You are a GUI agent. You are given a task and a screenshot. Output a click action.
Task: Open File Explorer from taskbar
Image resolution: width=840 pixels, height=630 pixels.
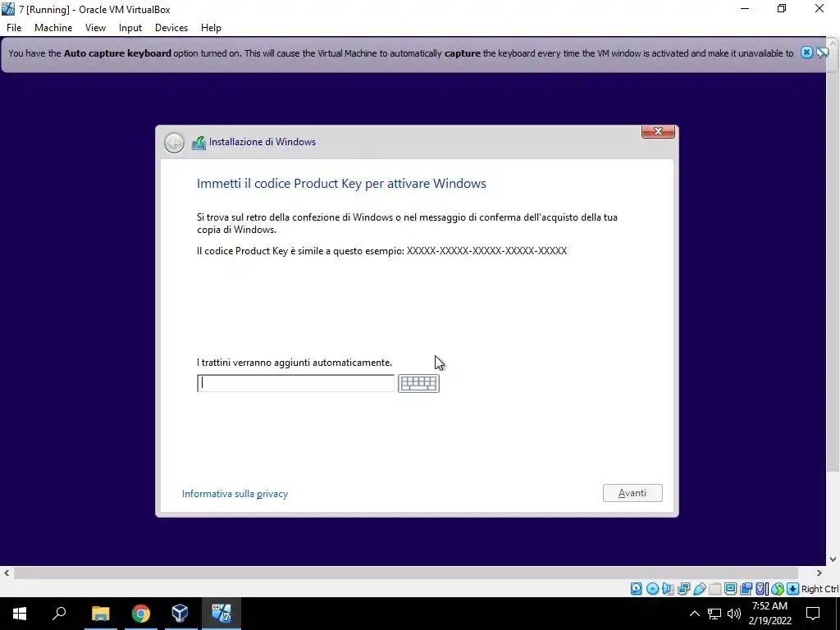coord(101,614)
